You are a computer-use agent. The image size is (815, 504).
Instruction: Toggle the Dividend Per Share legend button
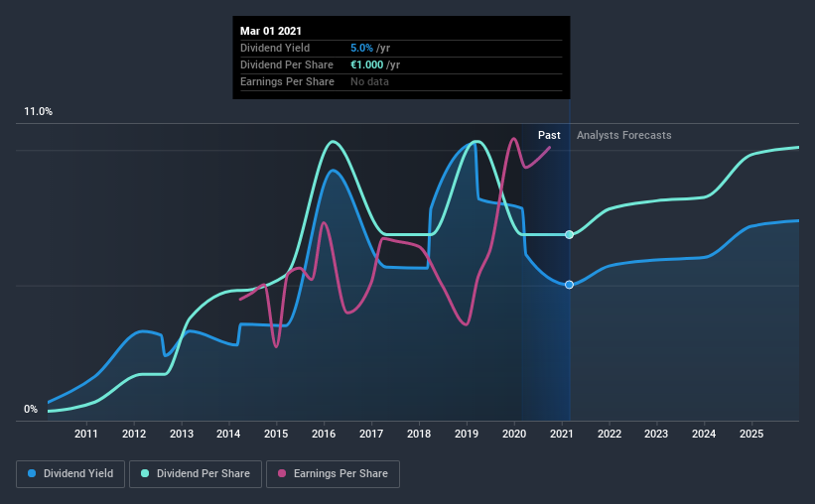196,474
